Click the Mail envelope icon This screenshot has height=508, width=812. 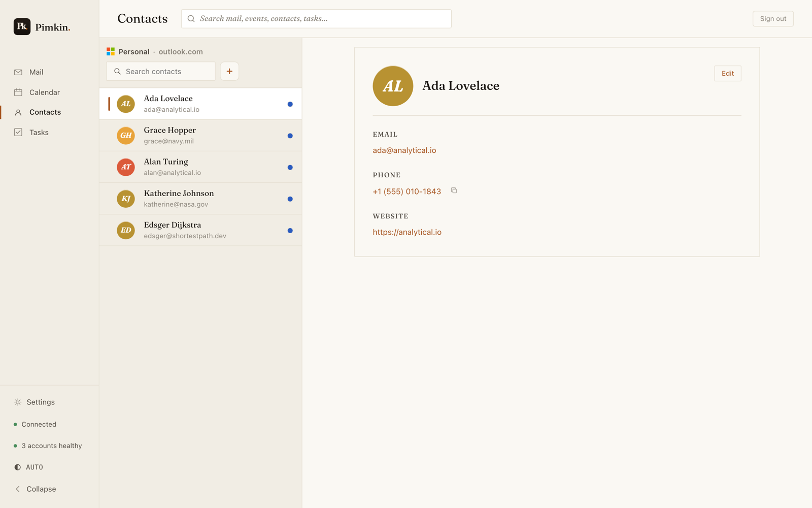tap(18, 72)
